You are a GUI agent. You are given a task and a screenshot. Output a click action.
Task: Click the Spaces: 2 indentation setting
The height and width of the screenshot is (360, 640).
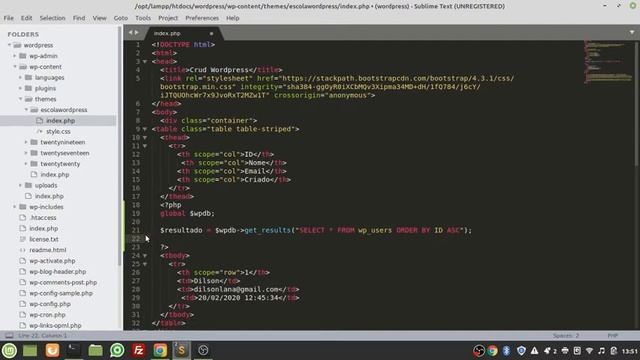[x=566, y=336]
